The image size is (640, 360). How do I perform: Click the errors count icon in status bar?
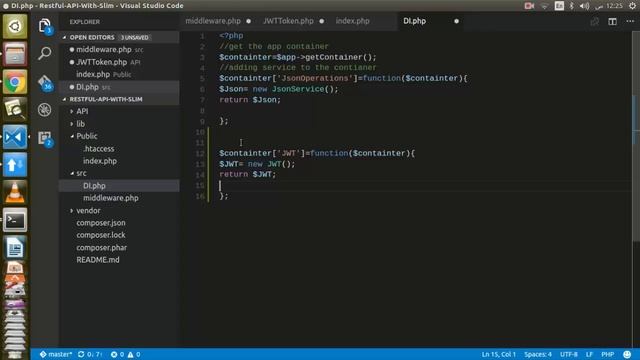tap(117, 354)
